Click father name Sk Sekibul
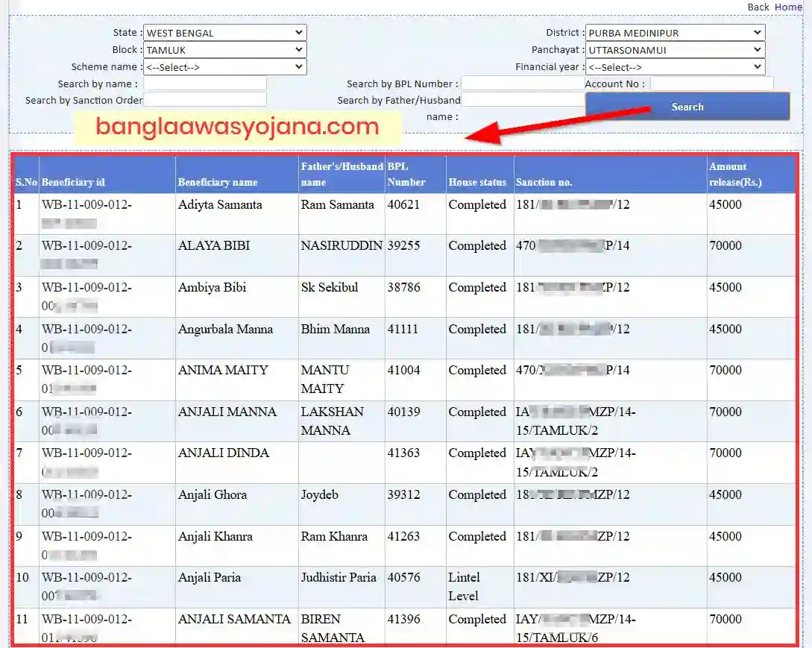The width and height of the screenshot is (812, 648). (x=330, y=288)
